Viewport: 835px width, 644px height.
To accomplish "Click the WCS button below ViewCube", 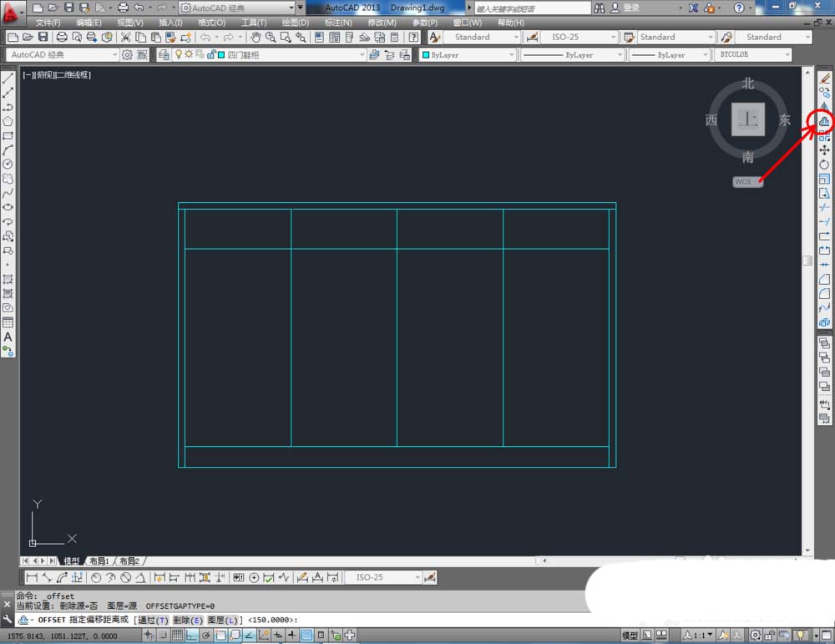I will click(x=747, y=181).
